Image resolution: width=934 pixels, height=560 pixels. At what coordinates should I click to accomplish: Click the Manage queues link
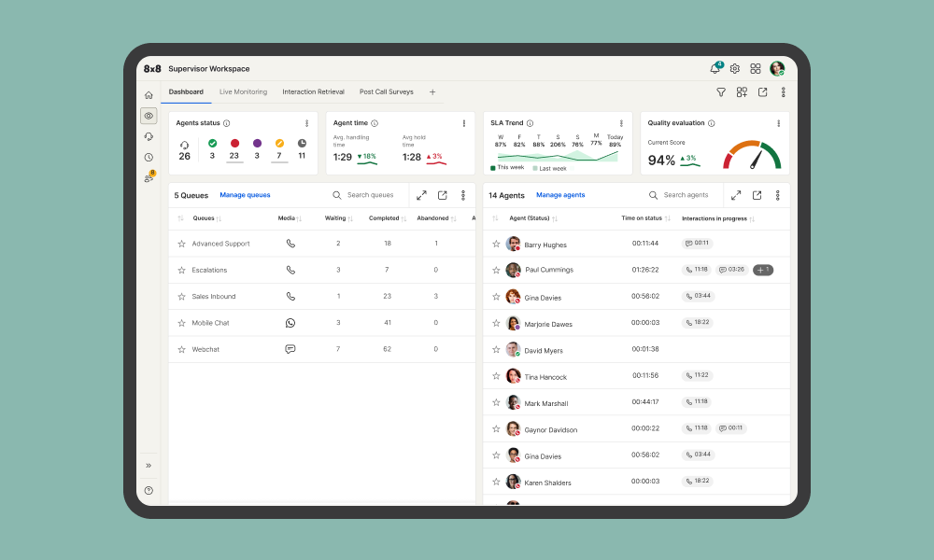[245, 195]
